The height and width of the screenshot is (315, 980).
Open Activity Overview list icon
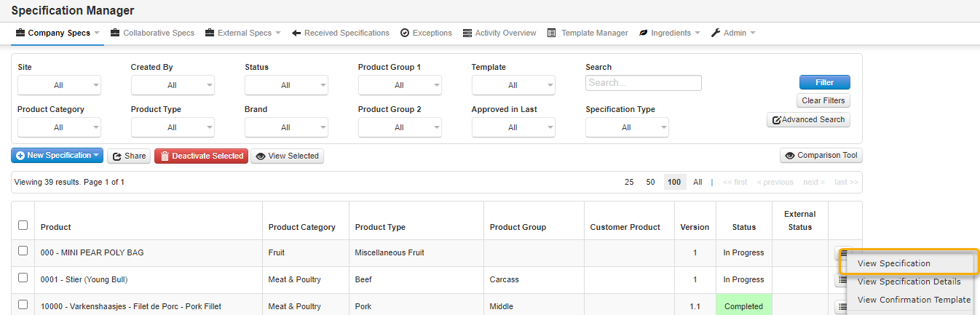coord(467,33)
